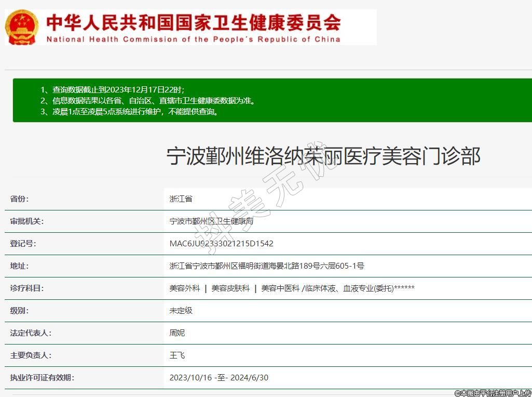Click the third notice line about system maintenance
The image size is (532, 397).
pos(129,111)
